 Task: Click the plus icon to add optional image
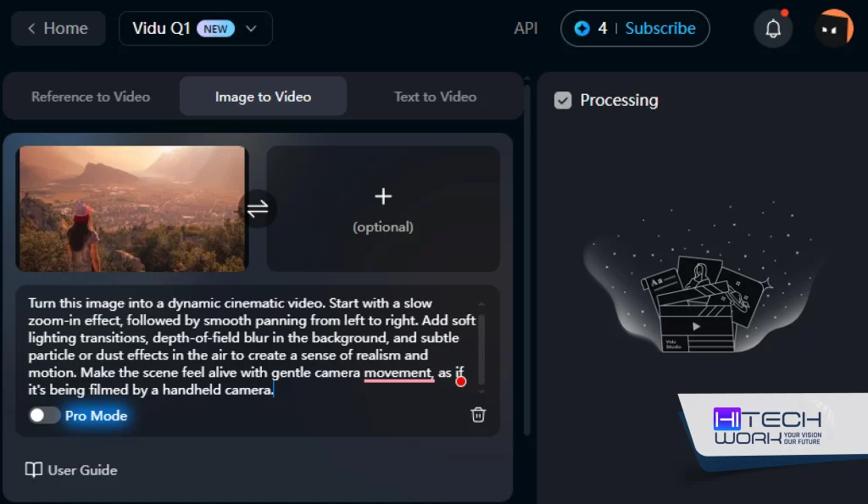coord(383,197)
